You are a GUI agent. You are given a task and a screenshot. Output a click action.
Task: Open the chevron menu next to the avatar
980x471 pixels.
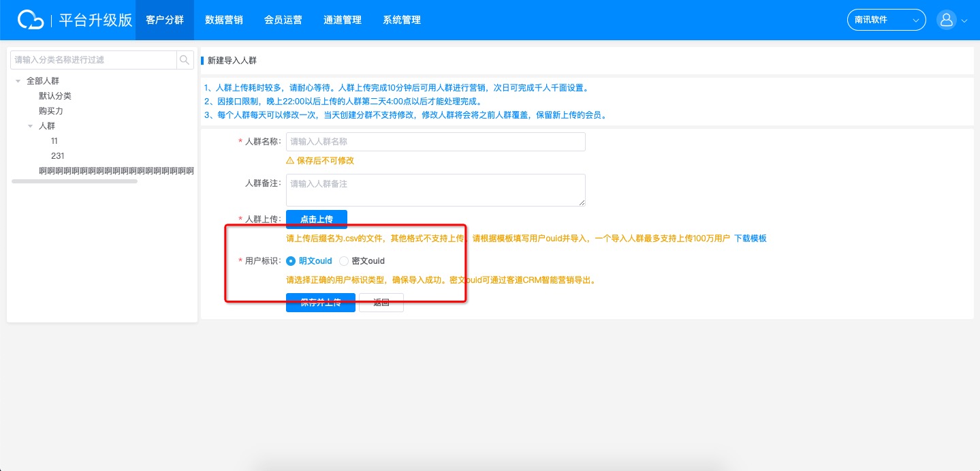[x=964, y=20]
